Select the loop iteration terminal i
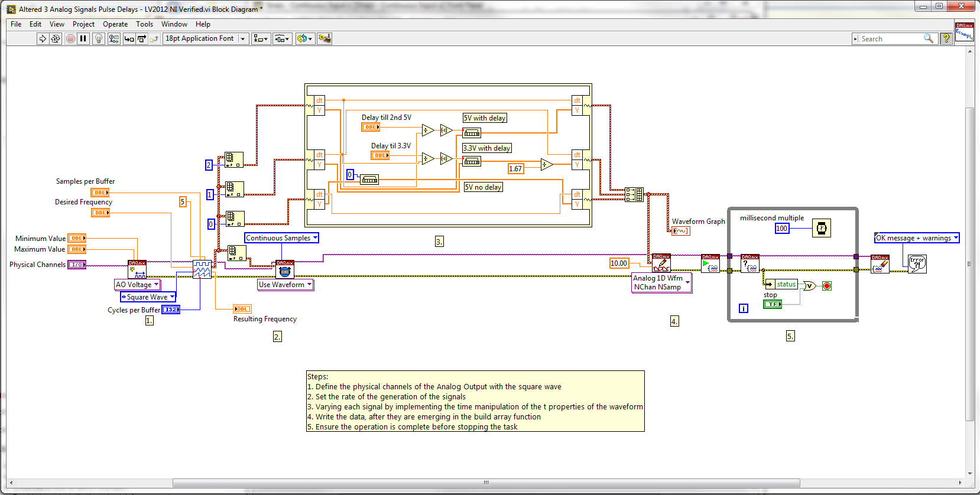Image resolution: width=980 pixels, height=495 pixels. pos(744,308)
